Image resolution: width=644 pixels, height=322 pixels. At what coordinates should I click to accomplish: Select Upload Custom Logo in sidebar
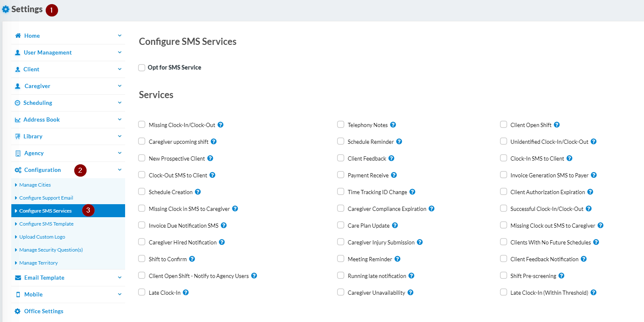42,237
